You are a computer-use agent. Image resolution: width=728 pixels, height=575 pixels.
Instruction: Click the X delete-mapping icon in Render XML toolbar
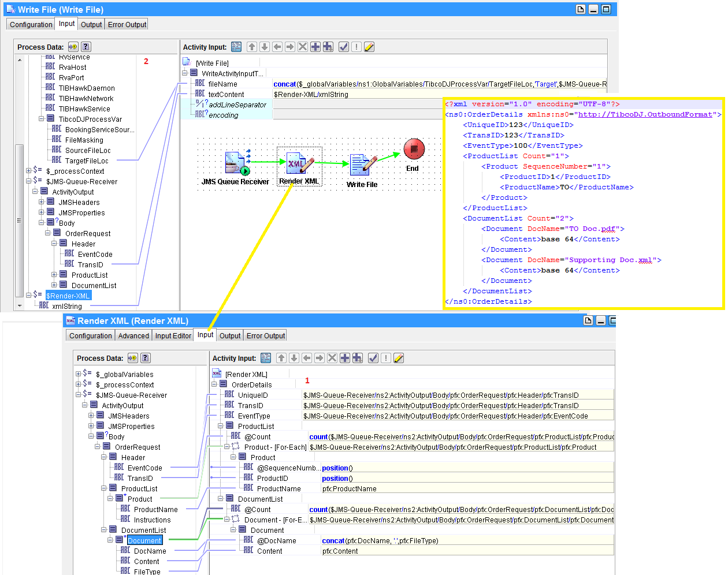click(x=332, y=358)
